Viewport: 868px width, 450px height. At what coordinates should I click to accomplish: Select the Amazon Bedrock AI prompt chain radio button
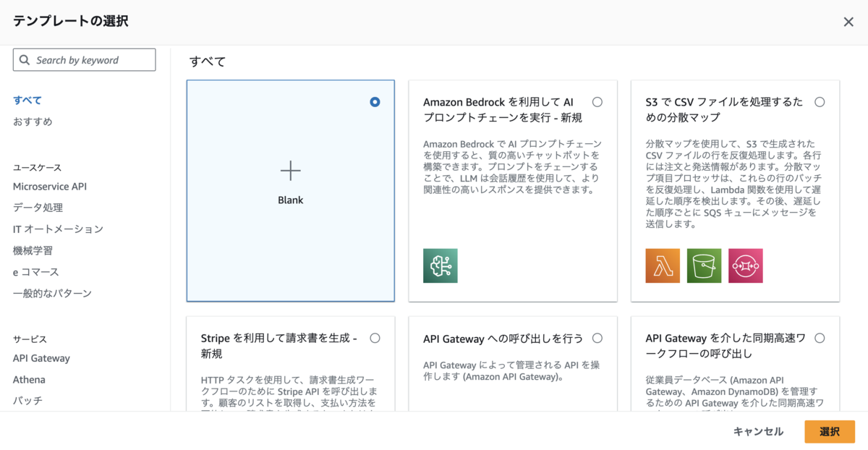597,102
